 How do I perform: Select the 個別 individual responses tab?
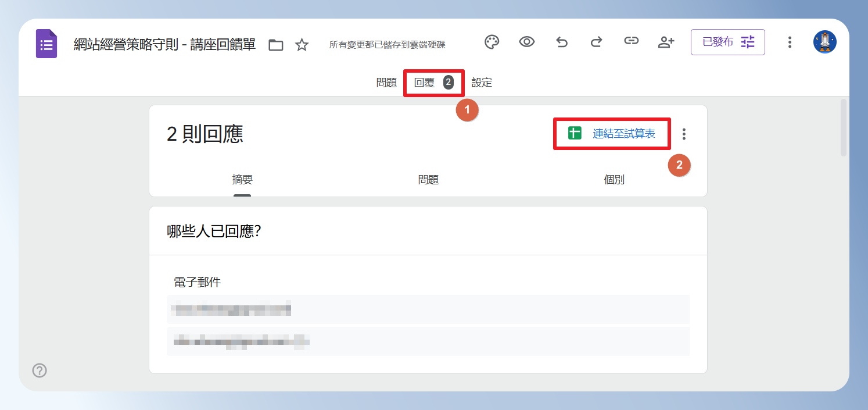(614, 180)
